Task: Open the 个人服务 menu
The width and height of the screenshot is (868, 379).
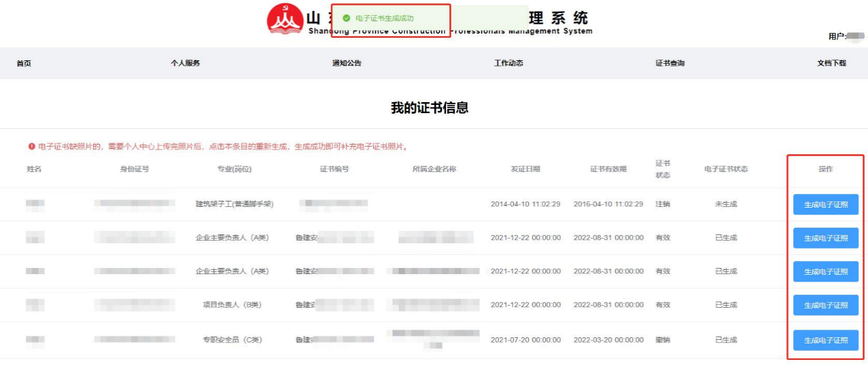Action: [185, 63]
